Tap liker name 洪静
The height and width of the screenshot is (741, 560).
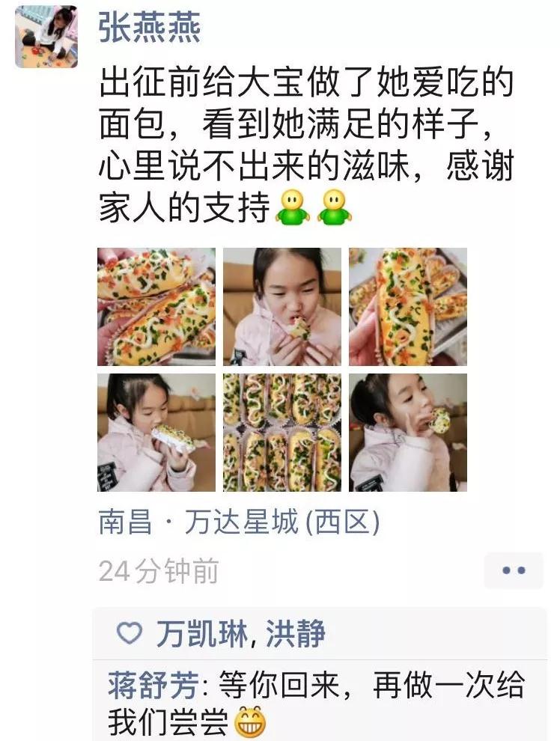[x=296, y=633]
